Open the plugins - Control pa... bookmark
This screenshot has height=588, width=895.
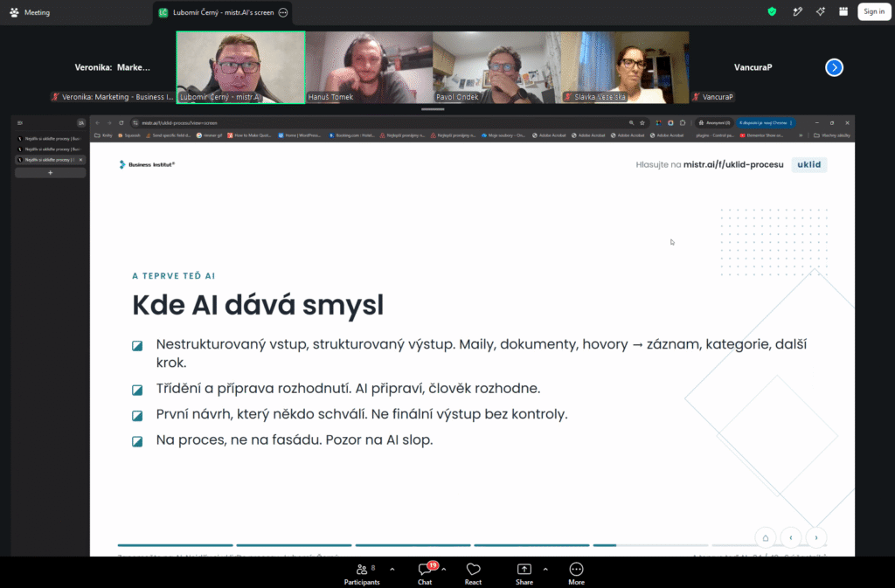point(714,135)
